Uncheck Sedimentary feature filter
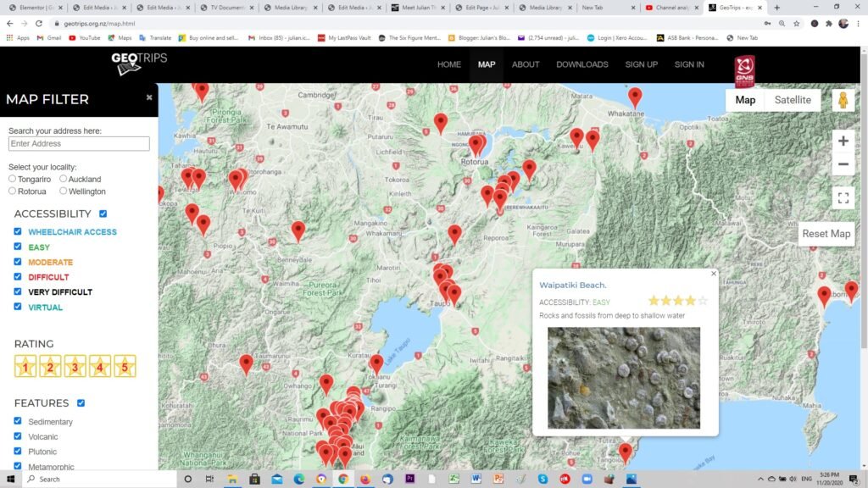This screenshot has width=868, height=488. [x=18, y=421]
